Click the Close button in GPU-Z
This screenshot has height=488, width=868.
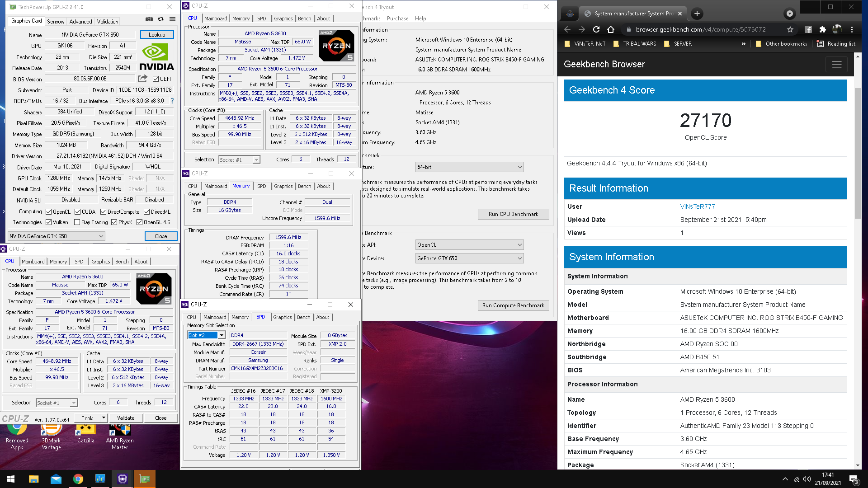pyautogui.click(x=161, y=236)
